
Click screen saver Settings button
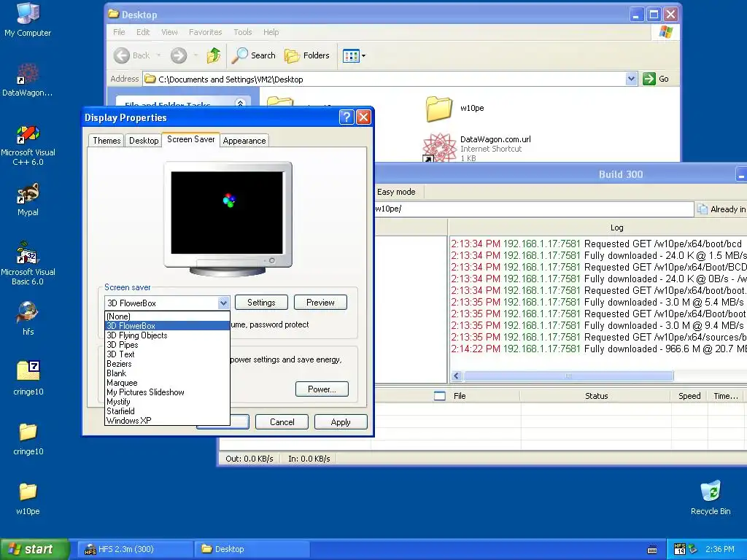261,303
